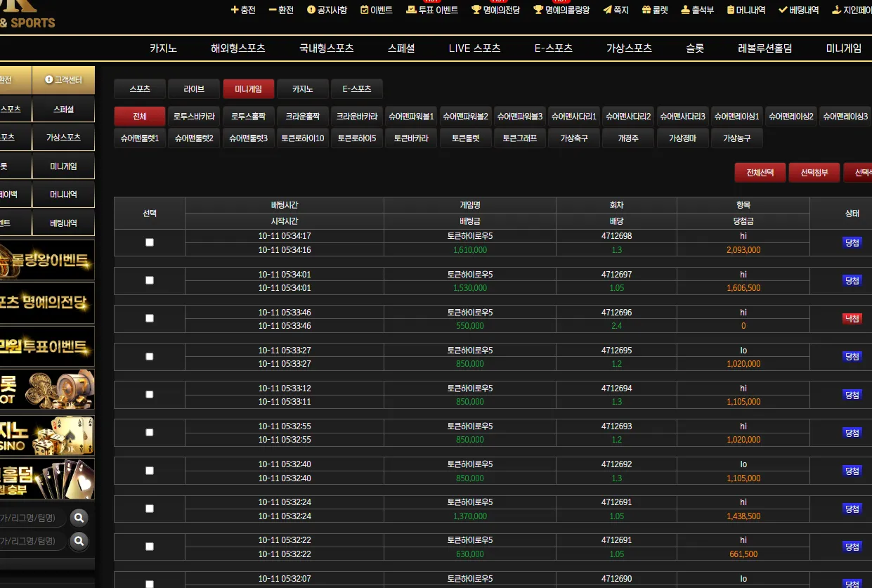872x588 pixels.
Task: Open 명예의전당 trophy icon link
Action: coord(495,10)
